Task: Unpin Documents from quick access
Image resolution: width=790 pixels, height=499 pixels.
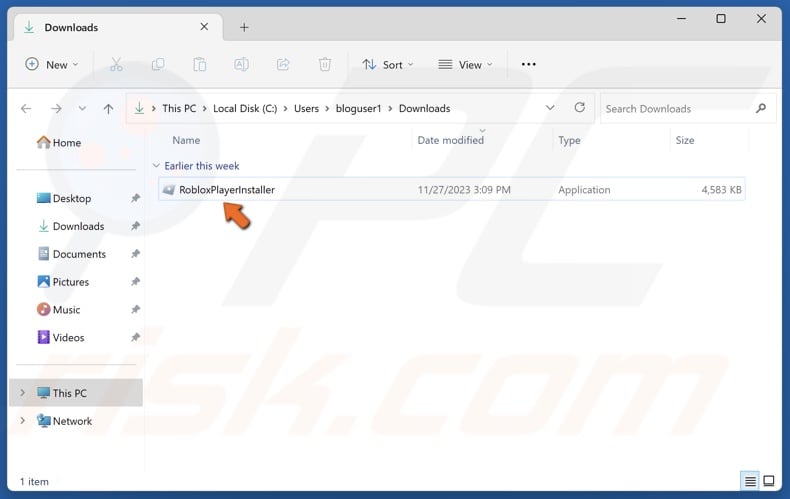Action: pyautogui.click(x=135, y=254)
